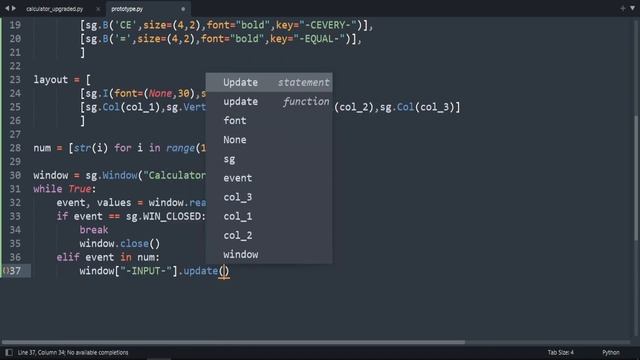Click 'window.close()' on line 35

click(x=120, y=244)
